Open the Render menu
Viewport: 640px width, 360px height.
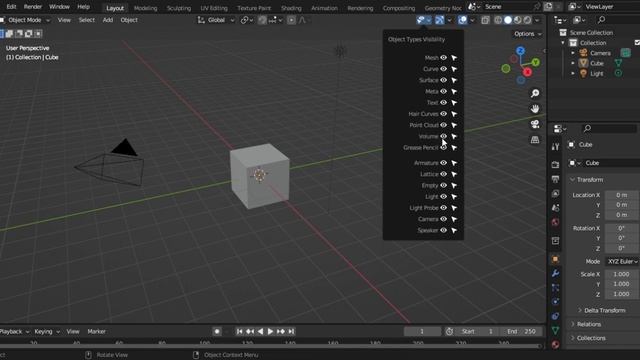[33, 7]
